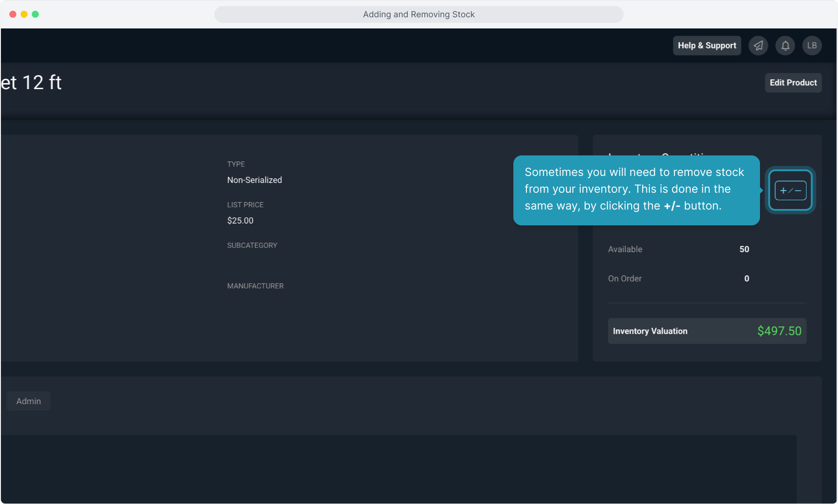Click the Available quantity value 50

[x=744, y=250]
